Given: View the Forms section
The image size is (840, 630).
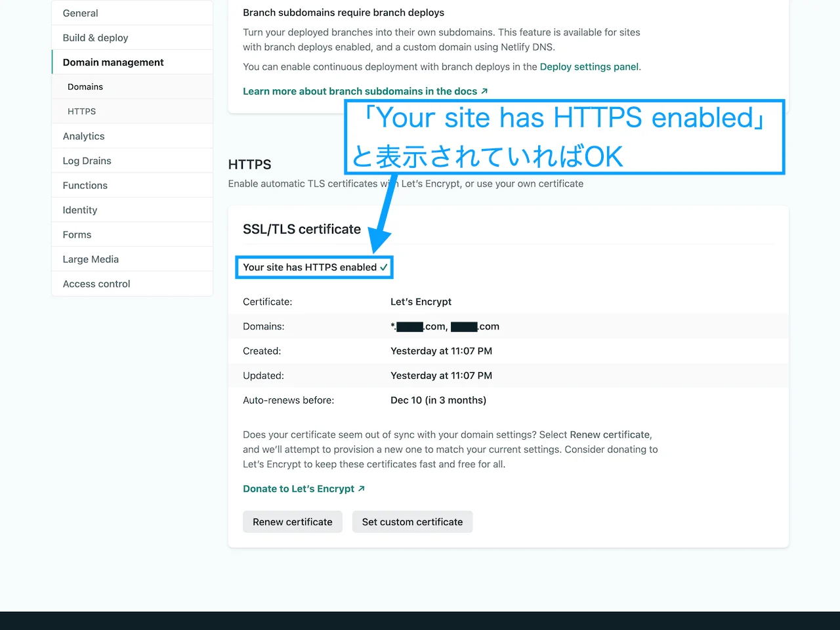Looking at the screenshot, I should [x=77, y=234].
